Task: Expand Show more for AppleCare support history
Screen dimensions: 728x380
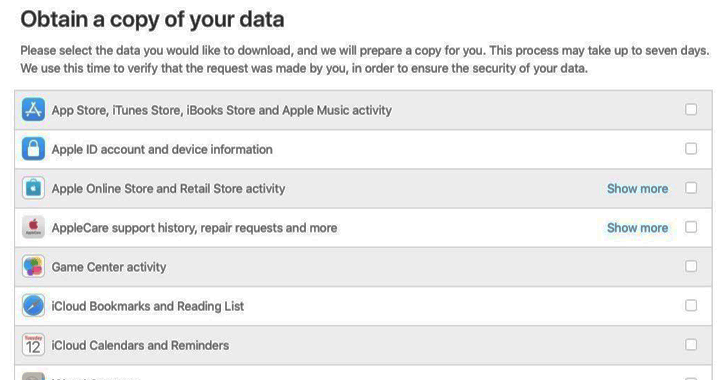Action: [637, 228]
